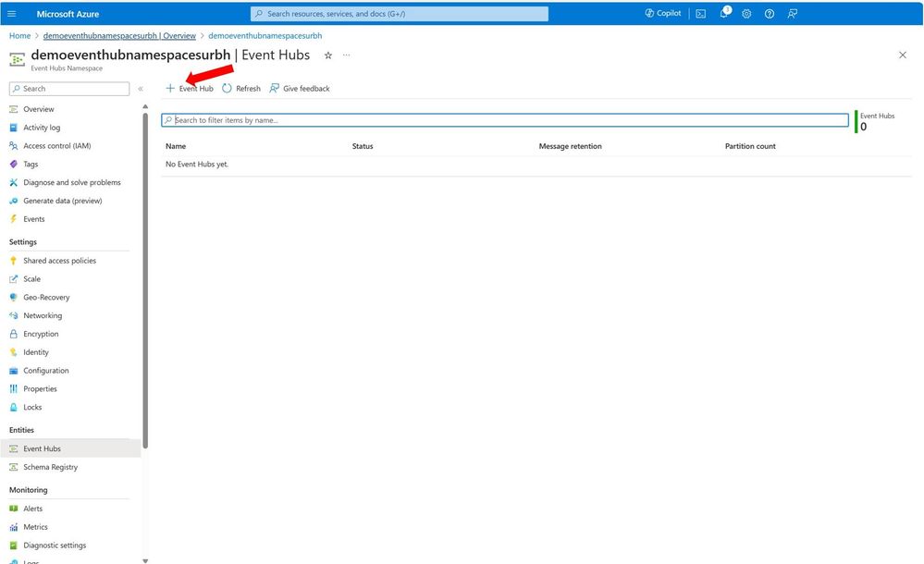Click the header feedback icon
The image size is (924, 564).
click(x=793, y=14)
